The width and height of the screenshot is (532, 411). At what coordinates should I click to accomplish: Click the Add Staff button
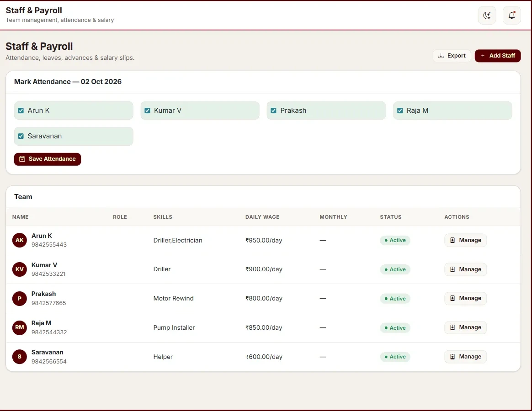pos(497,56)
